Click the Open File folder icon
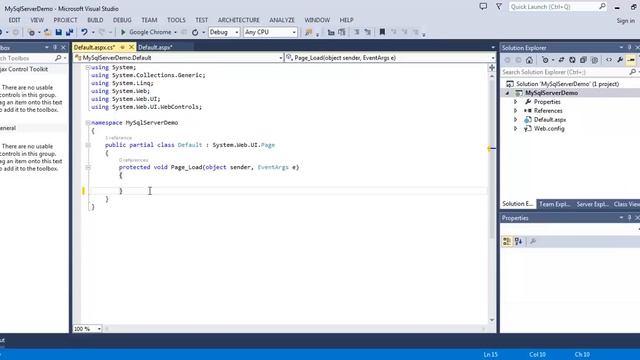640x360 pixels. (x=47, y=32)
